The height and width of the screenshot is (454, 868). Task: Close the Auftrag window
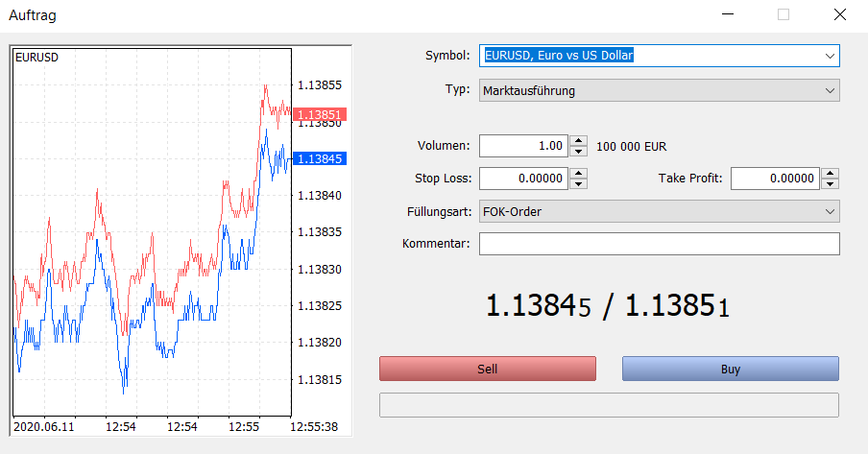tap(840, 15)
